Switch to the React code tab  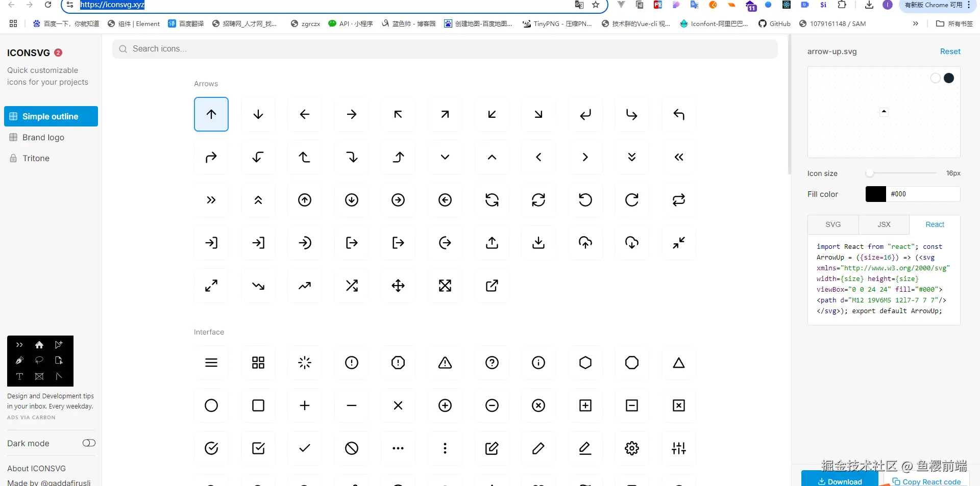click(x=935, y=224)
